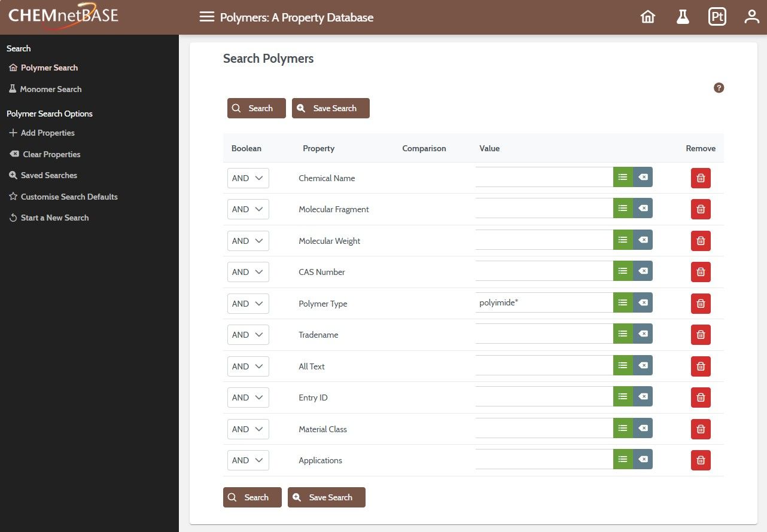This screenshot has height=532, width=767.
Task: Click the top Search button
Action: pos(257,108)
